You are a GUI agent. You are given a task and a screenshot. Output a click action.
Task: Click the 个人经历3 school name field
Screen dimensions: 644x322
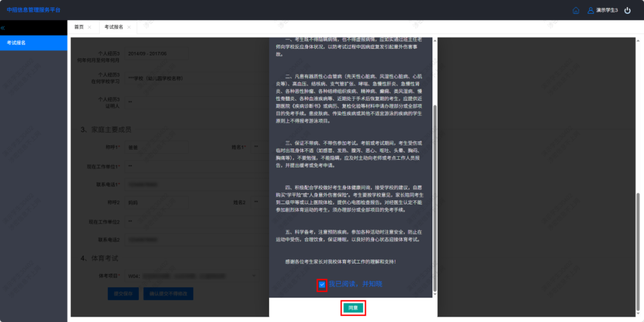coord(179,78)
